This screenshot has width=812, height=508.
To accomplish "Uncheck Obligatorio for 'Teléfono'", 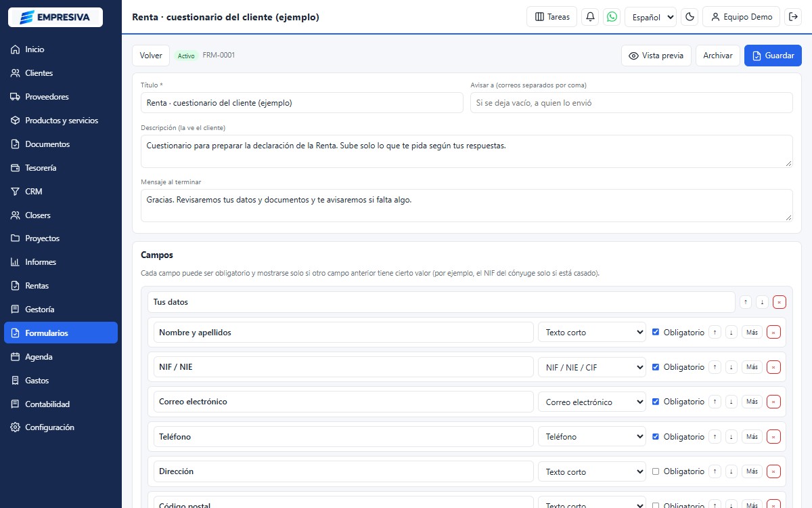I will pos(655,437).
